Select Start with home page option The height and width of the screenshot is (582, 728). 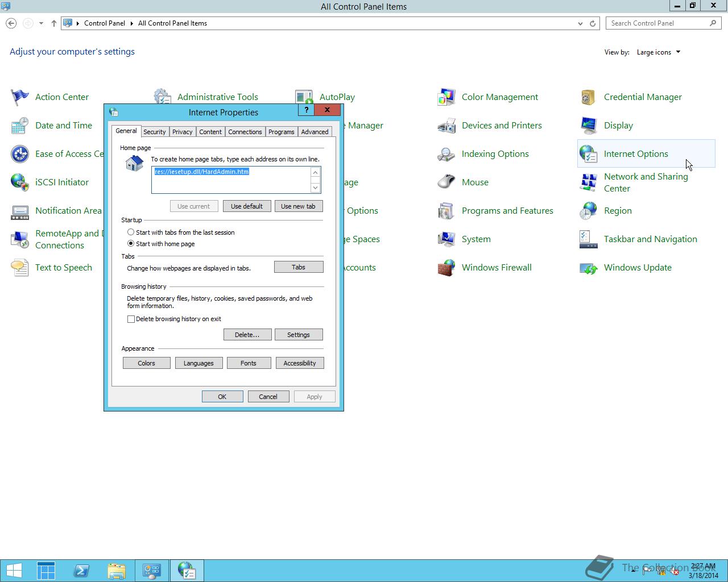[x=161, y=244]
